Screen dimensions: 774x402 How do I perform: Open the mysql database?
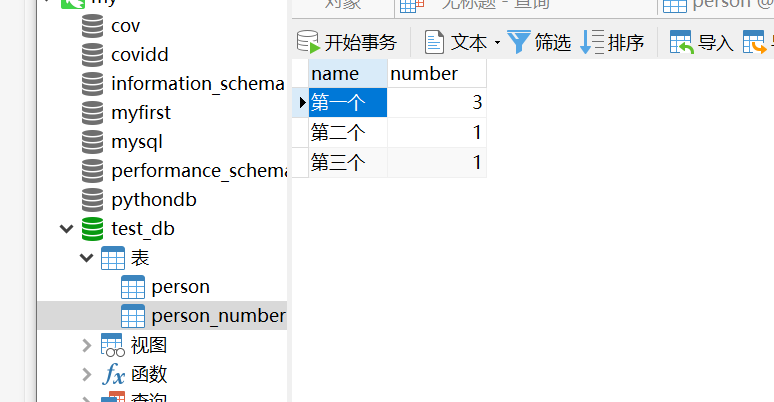(x=137, y=141)
